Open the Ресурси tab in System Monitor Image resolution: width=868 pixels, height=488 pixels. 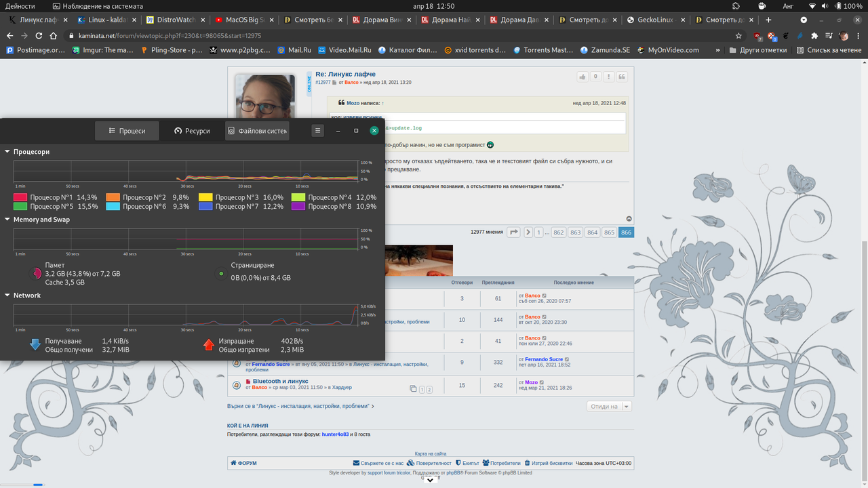tap(192, 131)
